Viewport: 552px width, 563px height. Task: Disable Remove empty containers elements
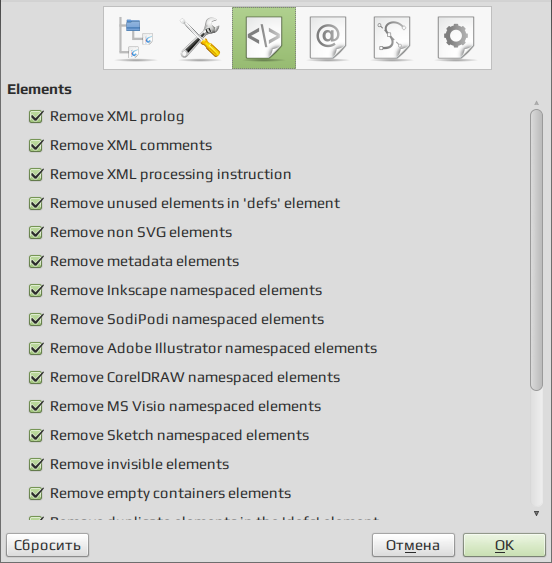click(36, 494)
